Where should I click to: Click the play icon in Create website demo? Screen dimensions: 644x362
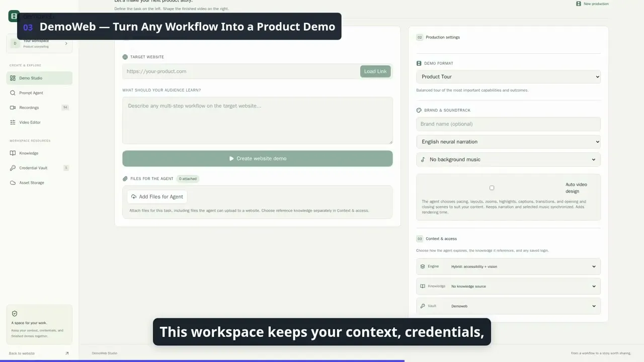point(231,158)
